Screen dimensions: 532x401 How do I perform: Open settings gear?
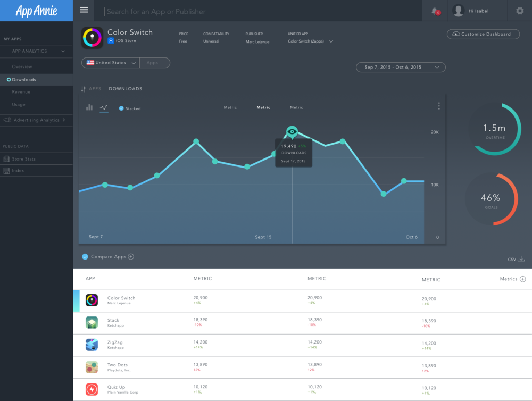[519, 11]
